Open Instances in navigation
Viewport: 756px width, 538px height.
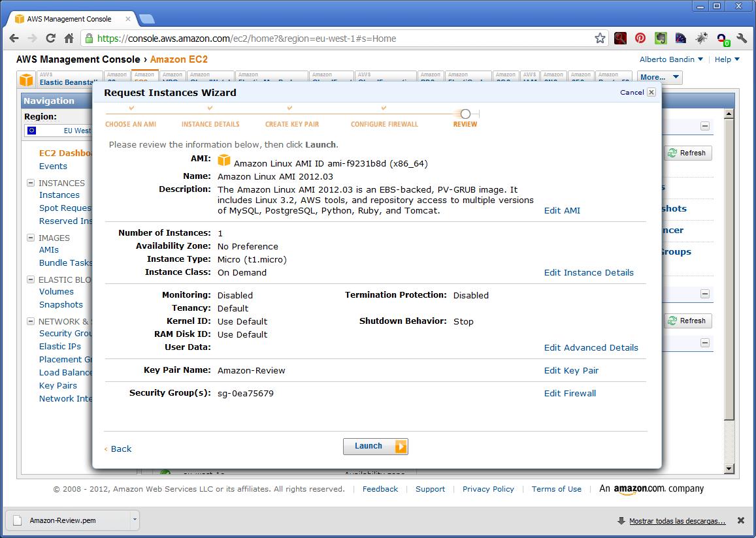(59, 195)
